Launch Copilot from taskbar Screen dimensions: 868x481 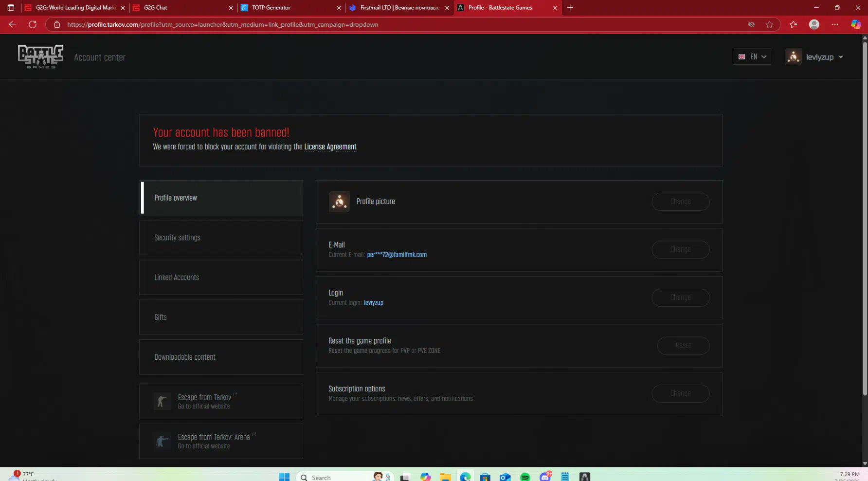[426, 477]
